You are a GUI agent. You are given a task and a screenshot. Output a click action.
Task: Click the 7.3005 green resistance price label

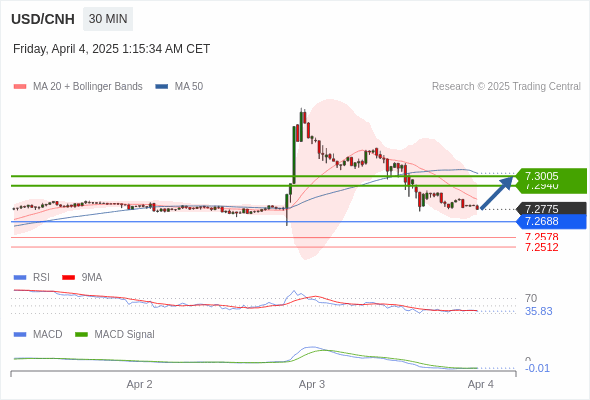[551, 176]
